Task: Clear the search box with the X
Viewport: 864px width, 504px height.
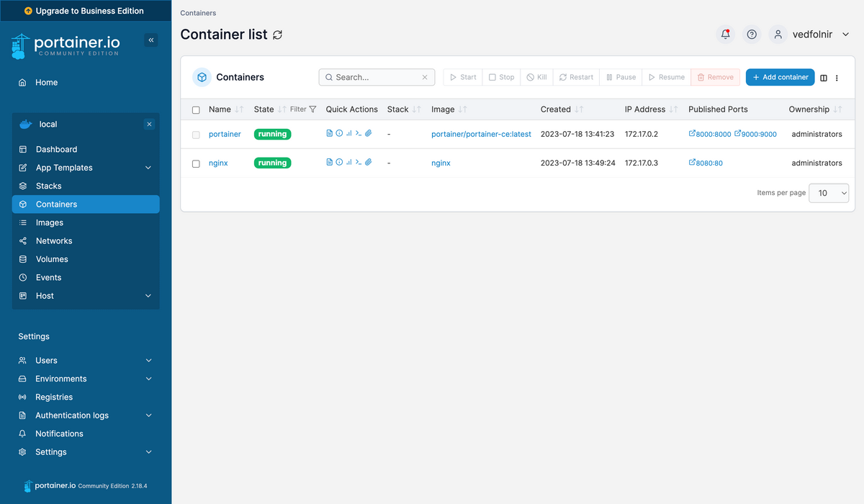Action: [425, 77]
